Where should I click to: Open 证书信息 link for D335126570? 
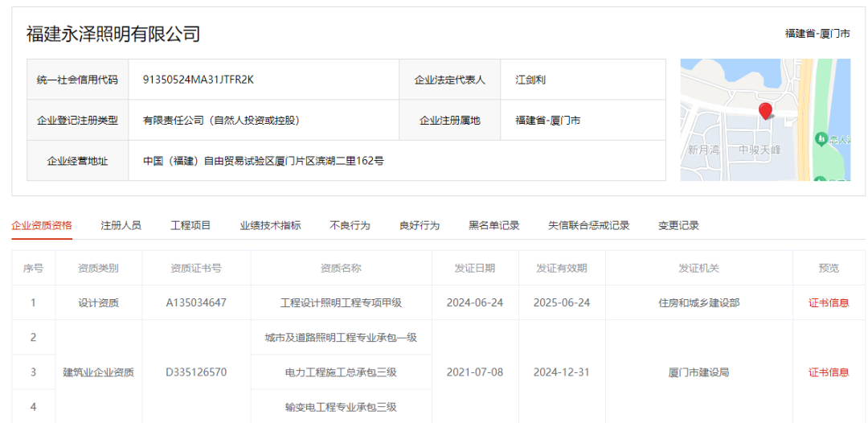(829, 372)
